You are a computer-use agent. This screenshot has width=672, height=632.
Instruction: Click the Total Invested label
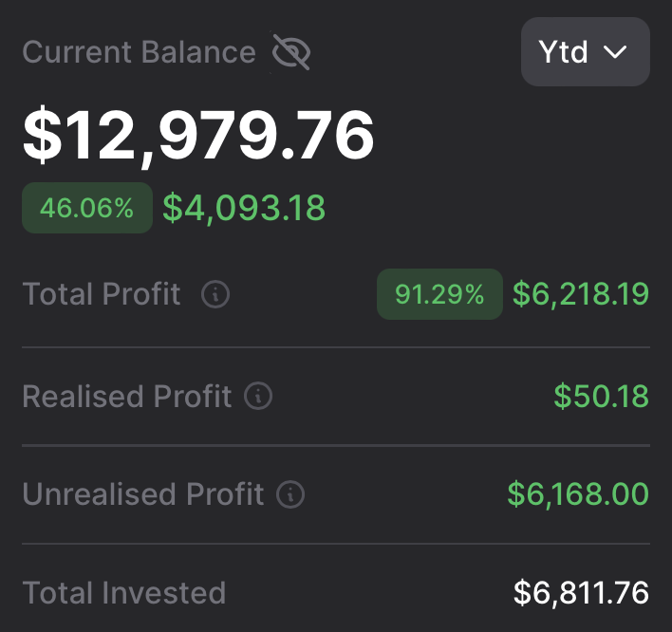pos(123,594)
